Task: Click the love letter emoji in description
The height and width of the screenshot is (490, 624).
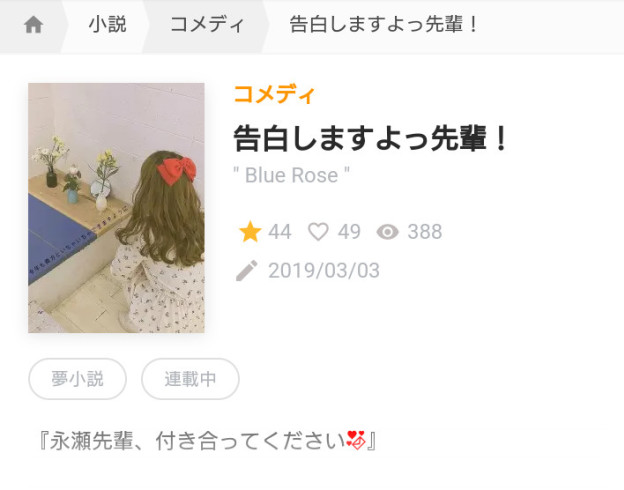Action: [356, 440]
